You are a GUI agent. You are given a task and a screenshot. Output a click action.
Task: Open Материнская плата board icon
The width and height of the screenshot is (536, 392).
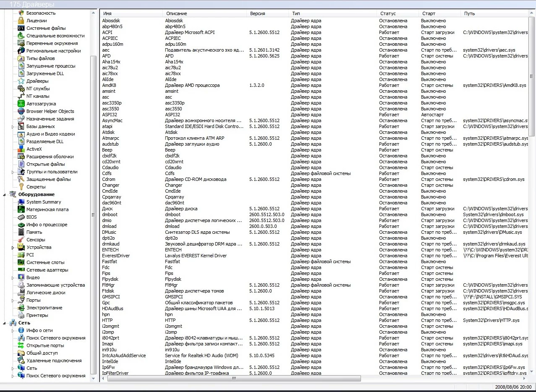[21, 209]
